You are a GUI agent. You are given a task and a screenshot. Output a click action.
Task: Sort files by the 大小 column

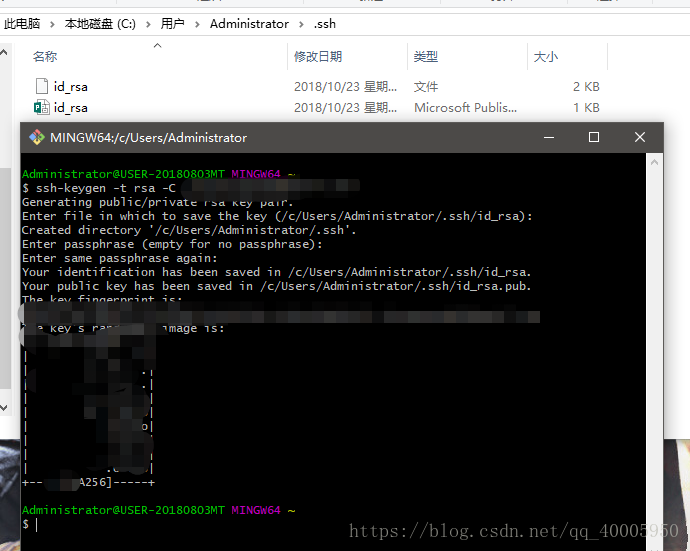(546, 56)
